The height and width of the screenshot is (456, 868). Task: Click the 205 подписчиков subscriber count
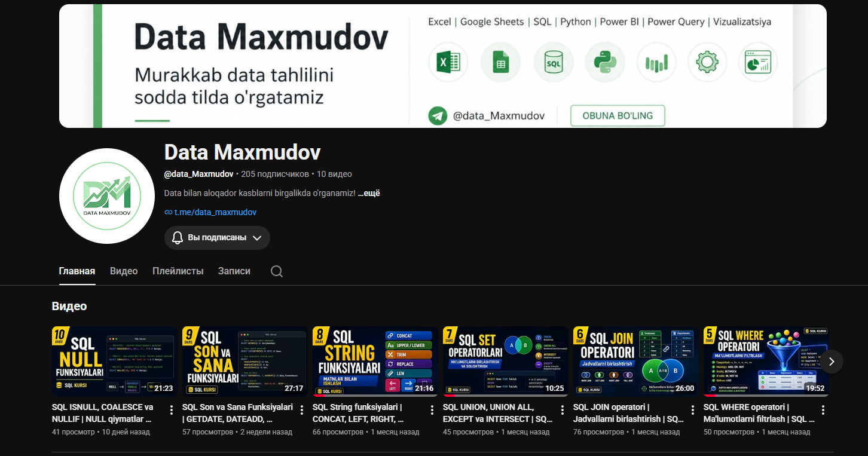pos(275,174)
